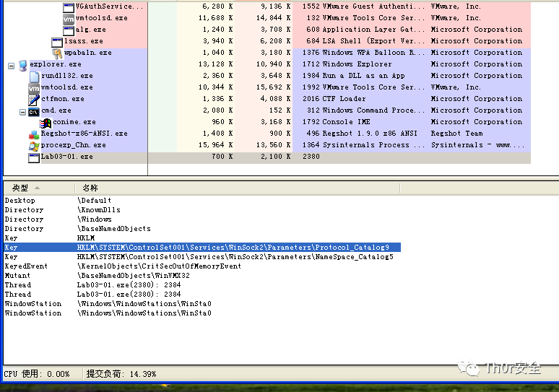Select the Regshot-x86-ANSI.exe process name

(84, 134)
